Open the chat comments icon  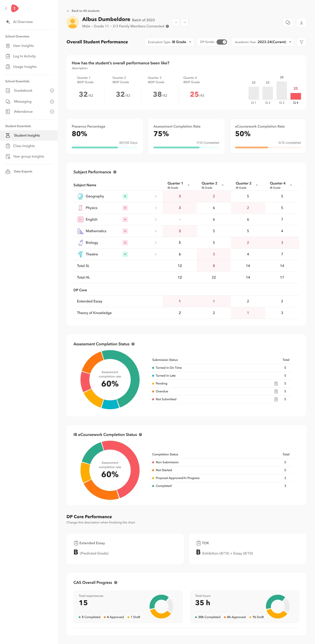pos(288,22)
